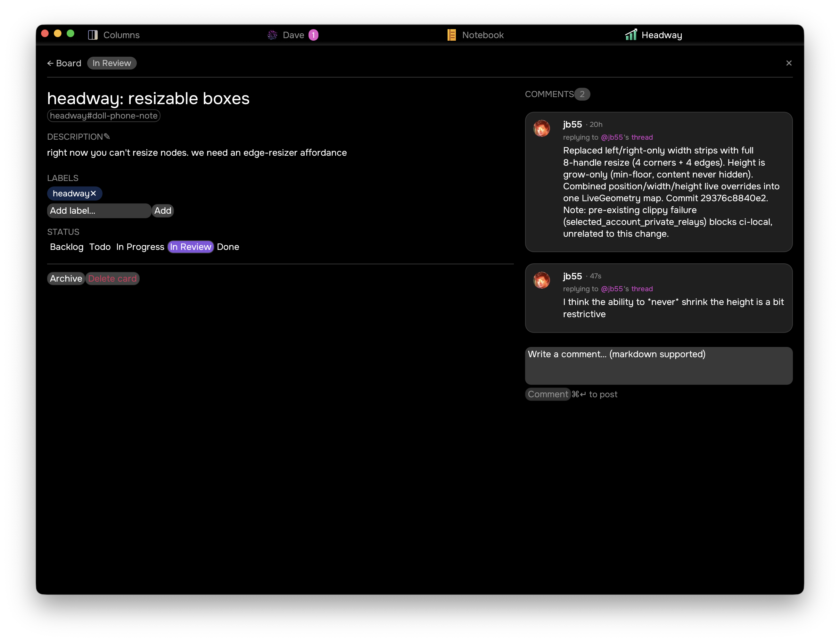Click the Headway chart icon
This screenshot has width=840, height=642.
631,34
